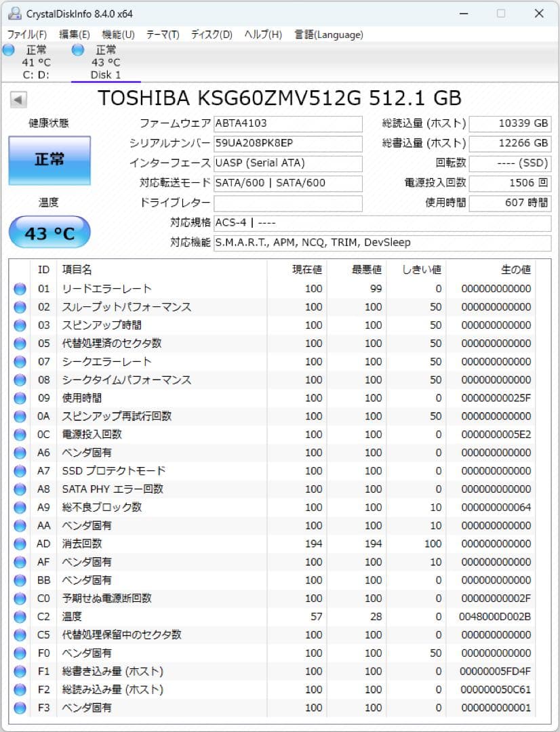Viewport: 560px width, 732px height.
Task: Click status icon for A8 SATA PHY エラー回数
Action: pyautogui.click(x=20, y=489)
